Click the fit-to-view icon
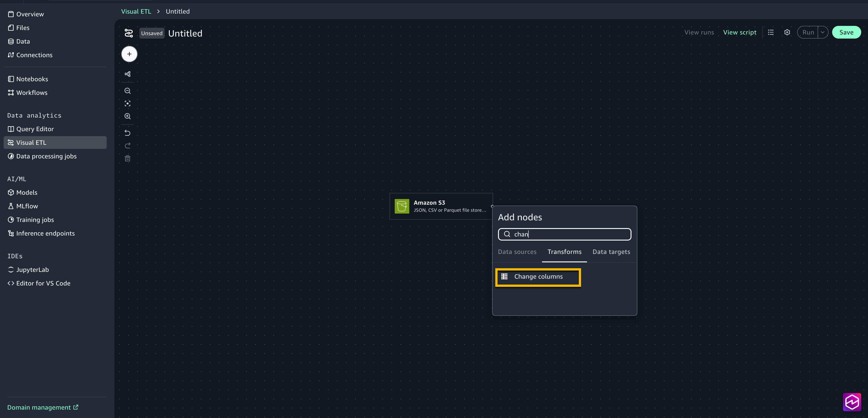The image size is (868, 418). coord(127,103)
